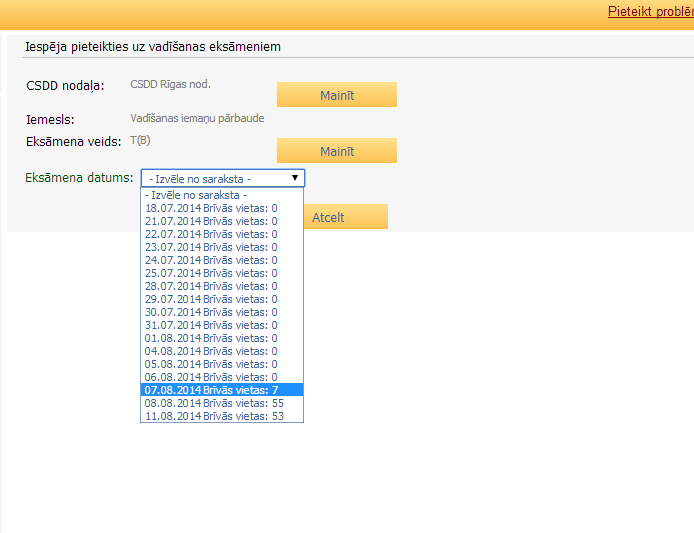
Task: Select date 21.07.2014 from the list
Action: [x=222, y=221]
